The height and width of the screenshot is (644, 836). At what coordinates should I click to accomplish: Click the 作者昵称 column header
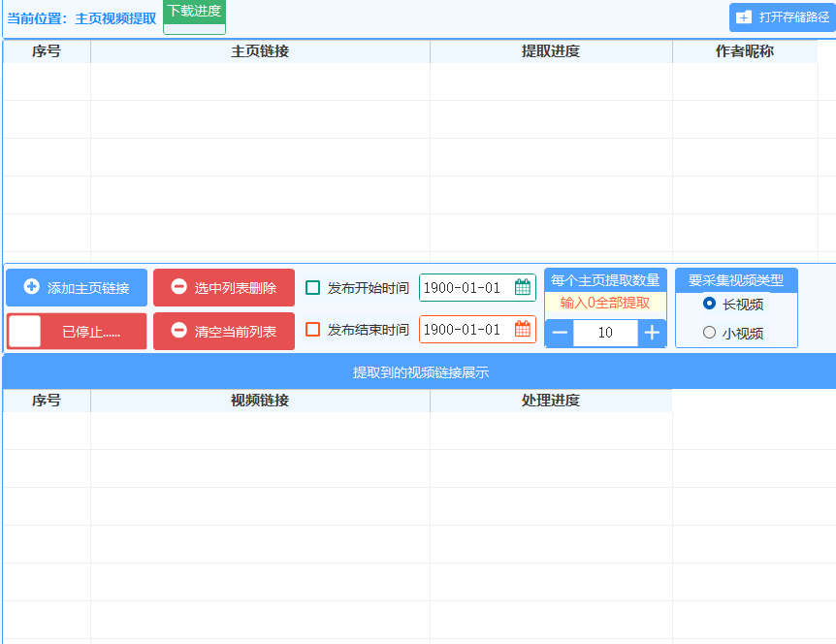pos(745,51)
